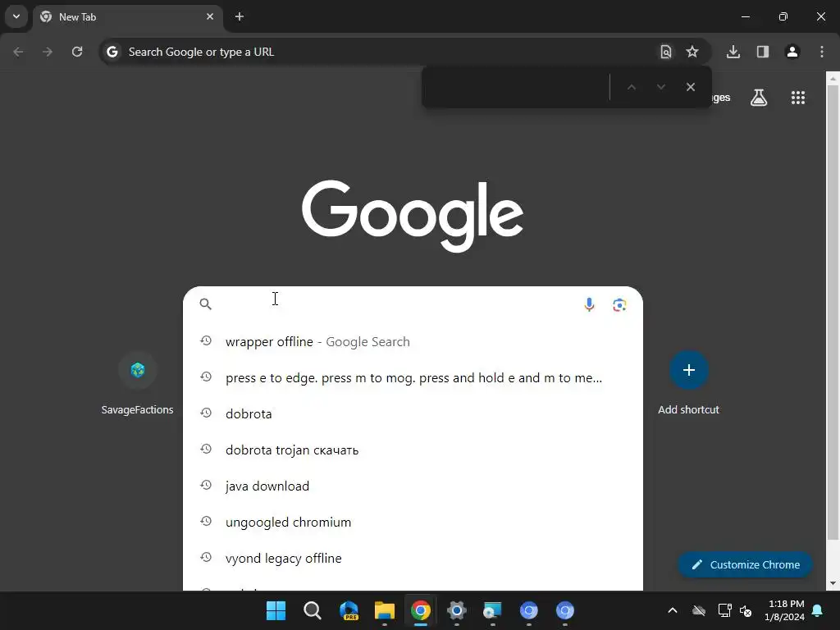Select 'wrapper offline' suggestion
The width and height of the screenshot is (840, 630).
pos(413,342)
